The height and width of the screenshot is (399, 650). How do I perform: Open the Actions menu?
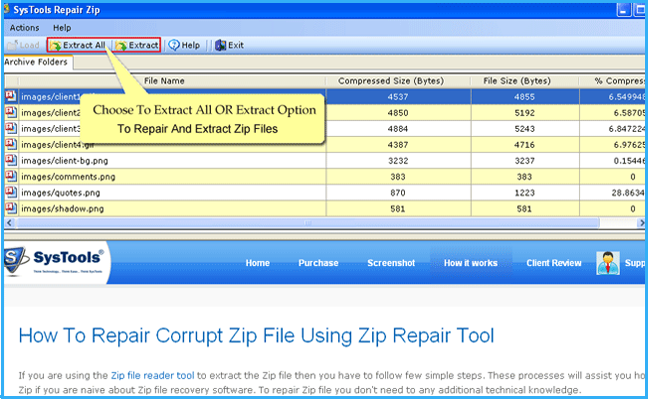click(x=24, y=28)
